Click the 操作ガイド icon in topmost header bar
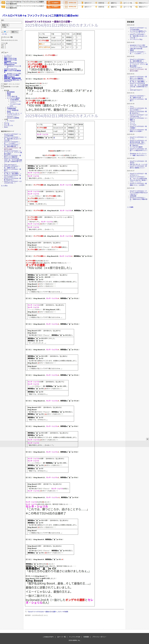The image size is (149, 644). (x=83, y=3)
